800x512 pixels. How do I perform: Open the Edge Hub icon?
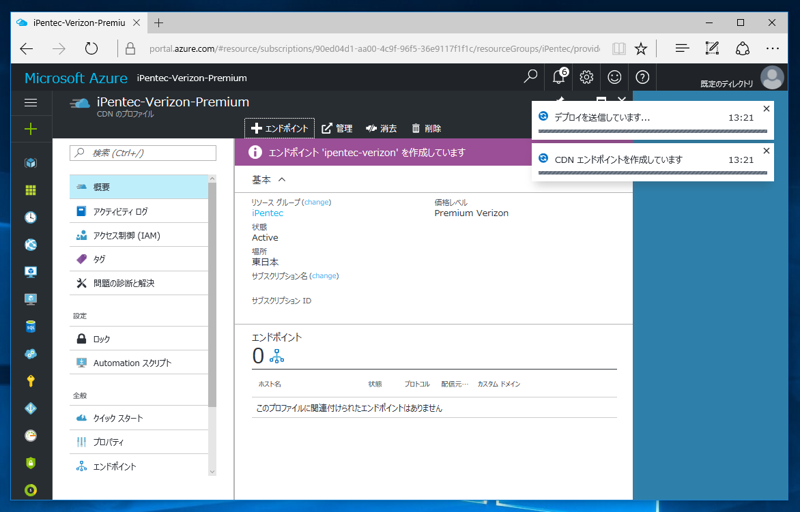coord(682,48)
